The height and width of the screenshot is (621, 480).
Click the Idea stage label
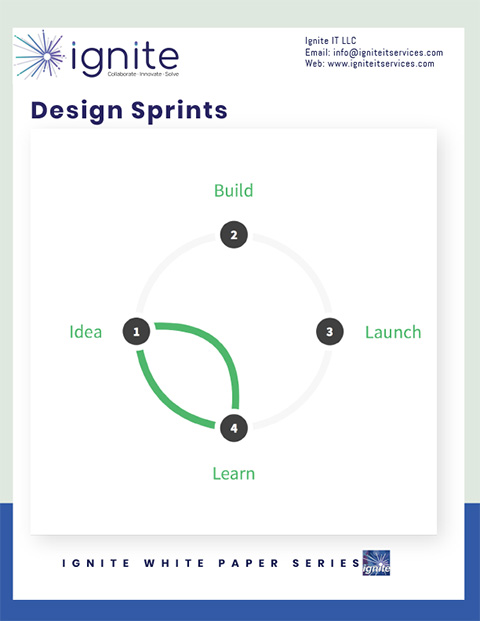86,332
